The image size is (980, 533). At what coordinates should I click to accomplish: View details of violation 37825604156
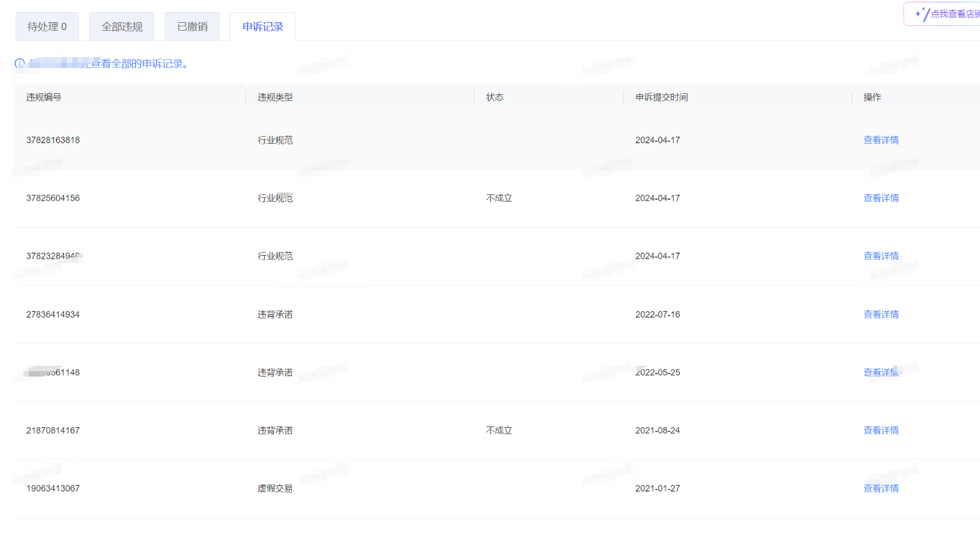[881, 198]
